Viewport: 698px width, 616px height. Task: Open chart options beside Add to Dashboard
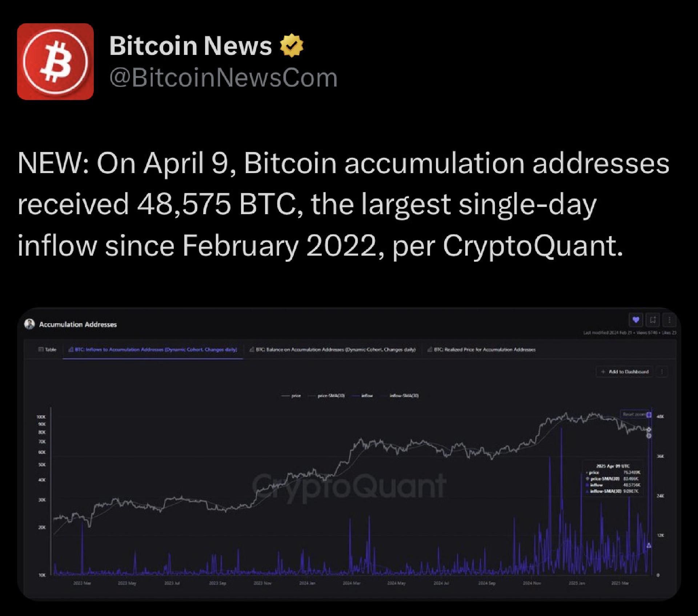(x=662, y=372)
